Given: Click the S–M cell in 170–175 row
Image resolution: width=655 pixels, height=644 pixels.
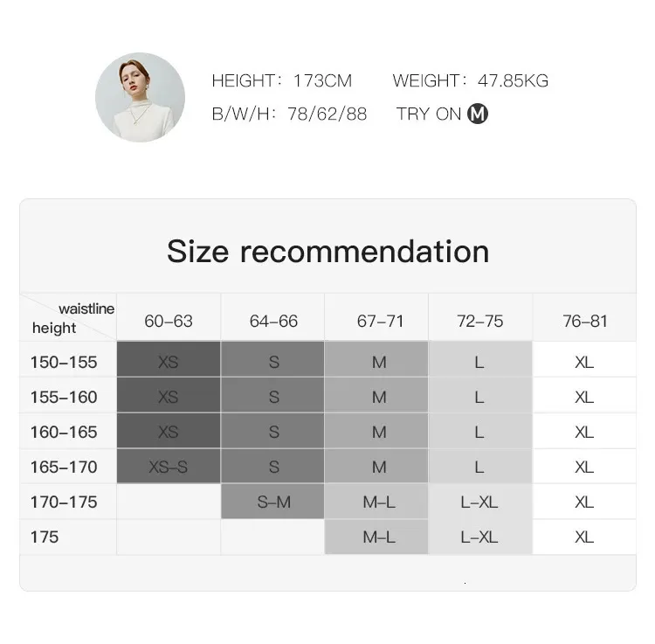Looking at the screenshot, I should [x=273, y=502].
